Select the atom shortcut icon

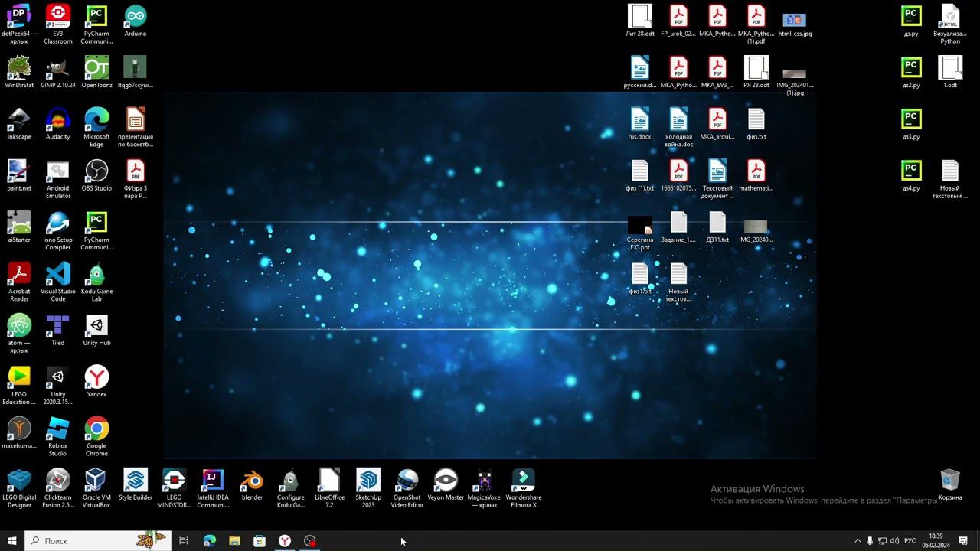pos(19,333)
